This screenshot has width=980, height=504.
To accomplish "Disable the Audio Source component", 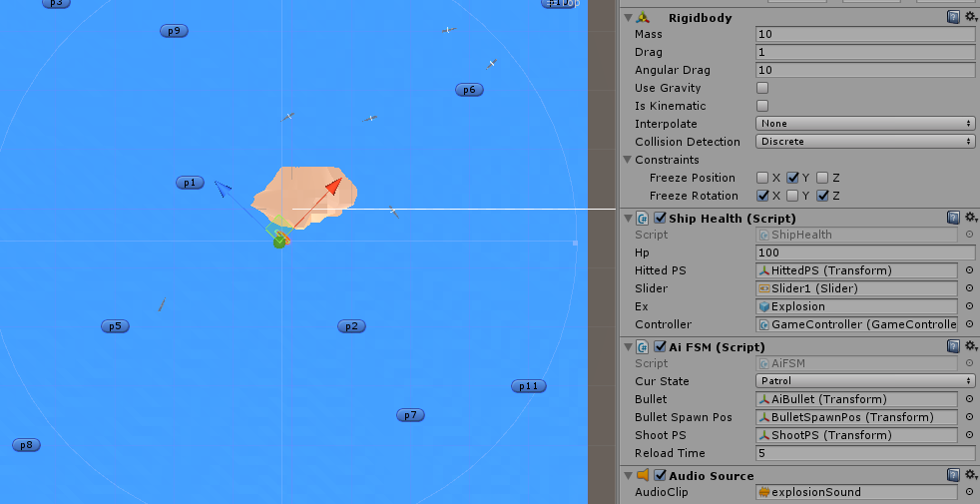I will pyautogui.click(x=660, y=475).
